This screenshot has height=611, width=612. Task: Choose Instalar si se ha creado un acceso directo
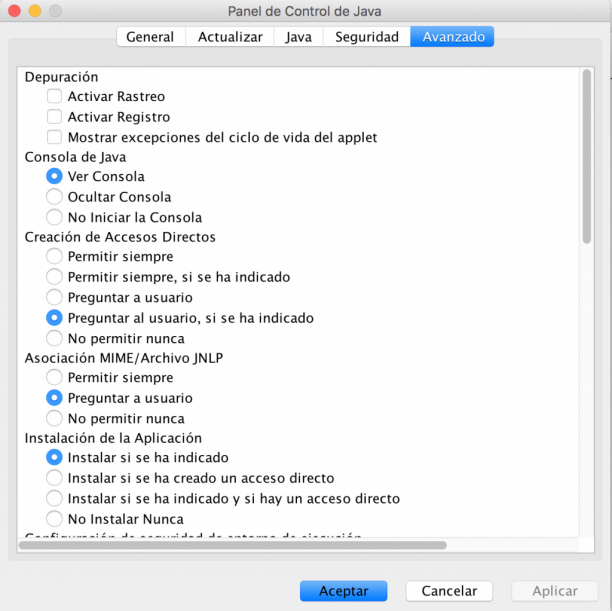click(x=54, y=478)
